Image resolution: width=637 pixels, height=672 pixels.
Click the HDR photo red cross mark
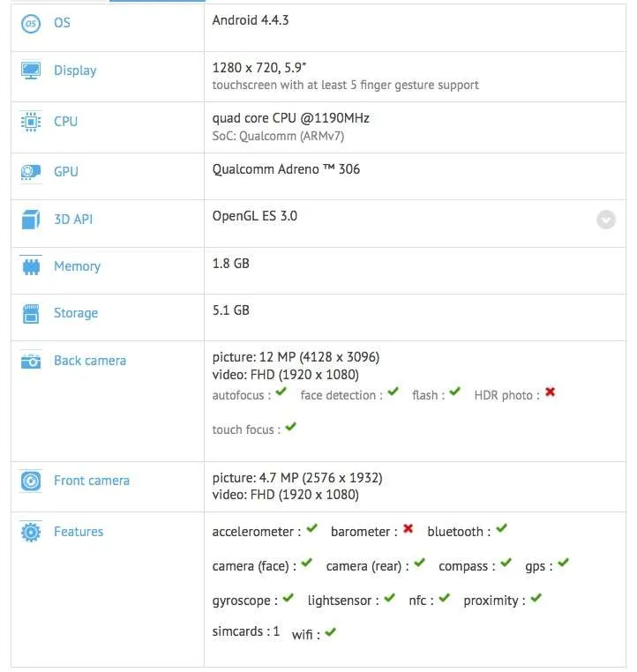[550, 392]
